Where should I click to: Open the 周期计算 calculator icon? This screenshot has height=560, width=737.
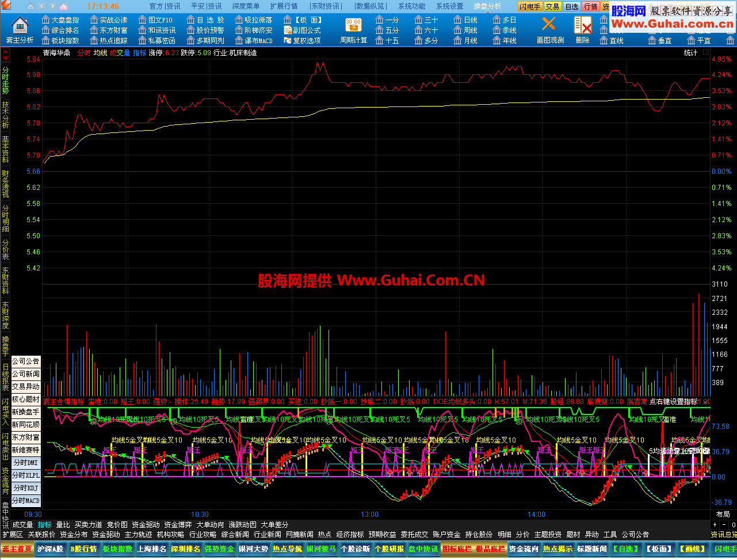(x=353, y=30)
